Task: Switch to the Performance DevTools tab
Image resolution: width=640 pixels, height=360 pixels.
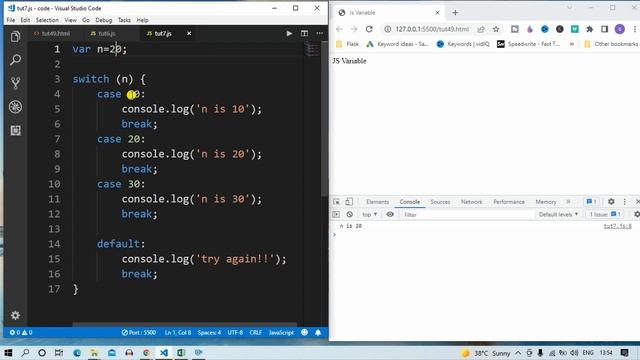Action: [509, 202]
